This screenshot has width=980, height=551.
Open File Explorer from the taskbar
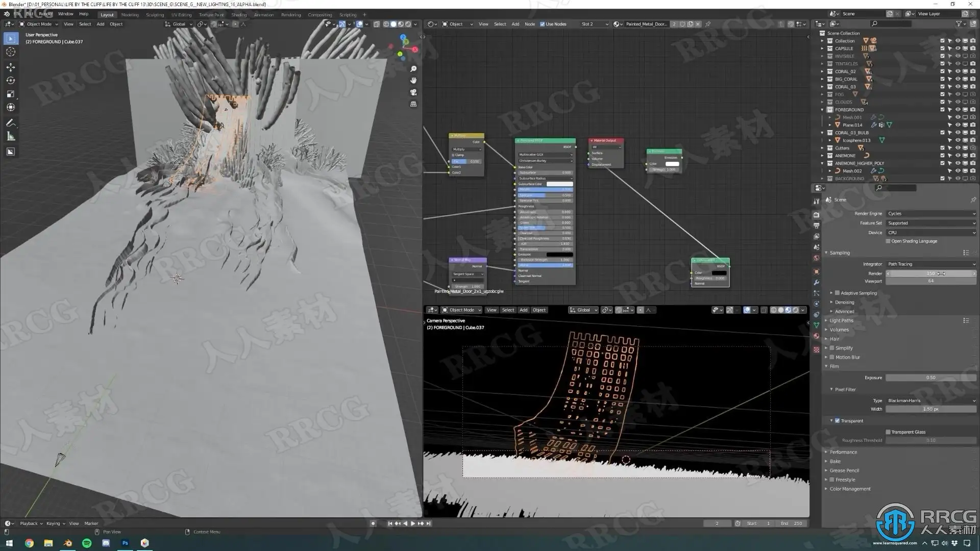pos(48,543)
